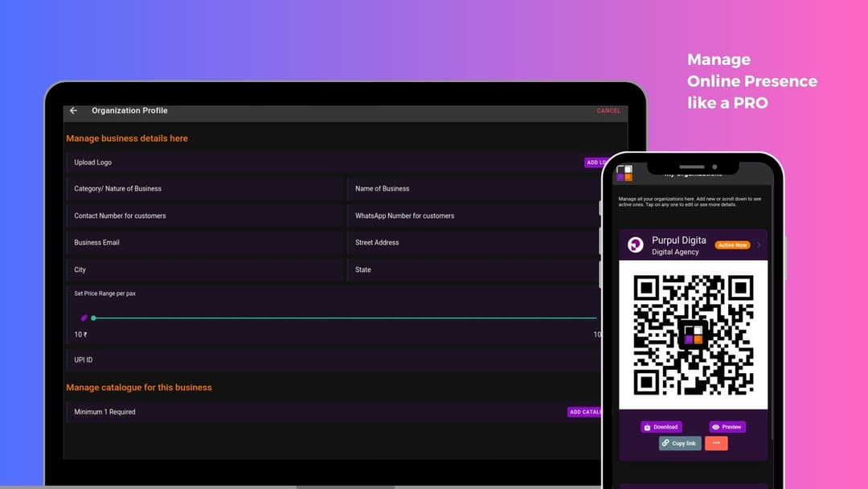868x489 pixels.
Task: Cancel editing the organization profile
Action: click(x=608, y=111)
